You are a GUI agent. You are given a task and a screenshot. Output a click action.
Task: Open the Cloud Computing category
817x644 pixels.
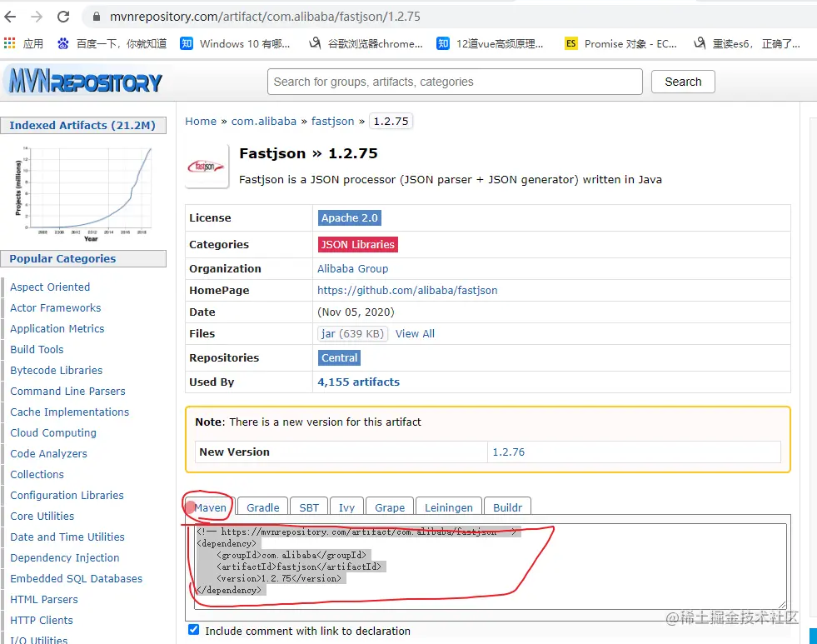(x=53, y=433)
